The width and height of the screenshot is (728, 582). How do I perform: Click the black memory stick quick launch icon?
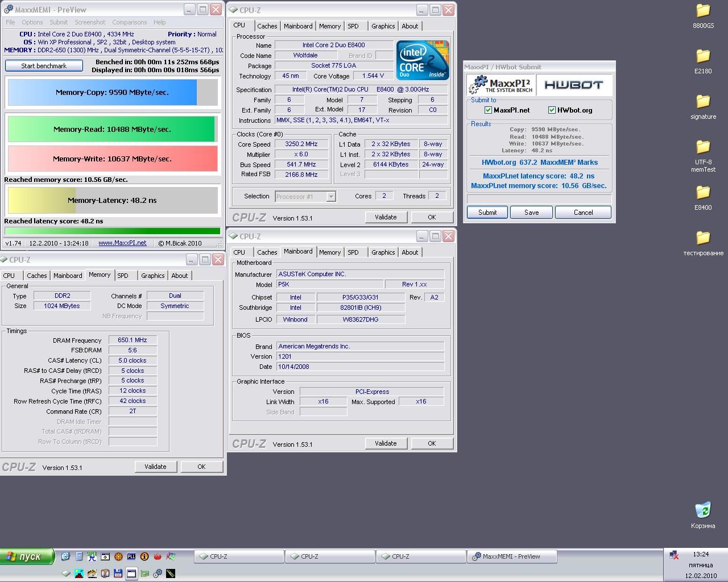171,573
